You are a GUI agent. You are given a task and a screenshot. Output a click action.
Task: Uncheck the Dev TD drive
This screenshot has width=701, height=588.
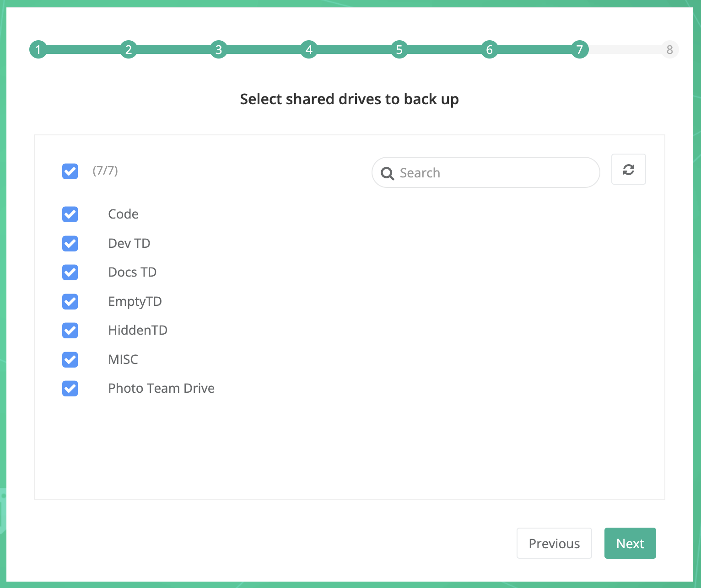[70, 243]
